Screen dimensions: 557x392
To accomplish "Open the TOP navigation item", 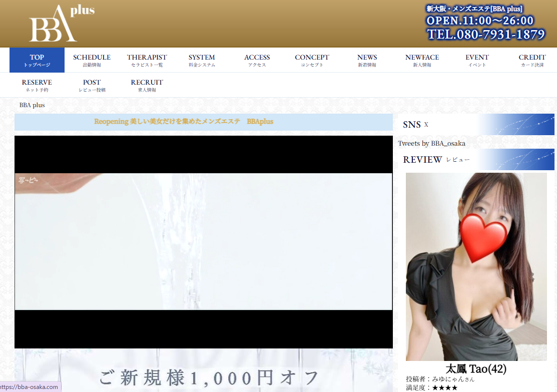I will coord(37,60).
